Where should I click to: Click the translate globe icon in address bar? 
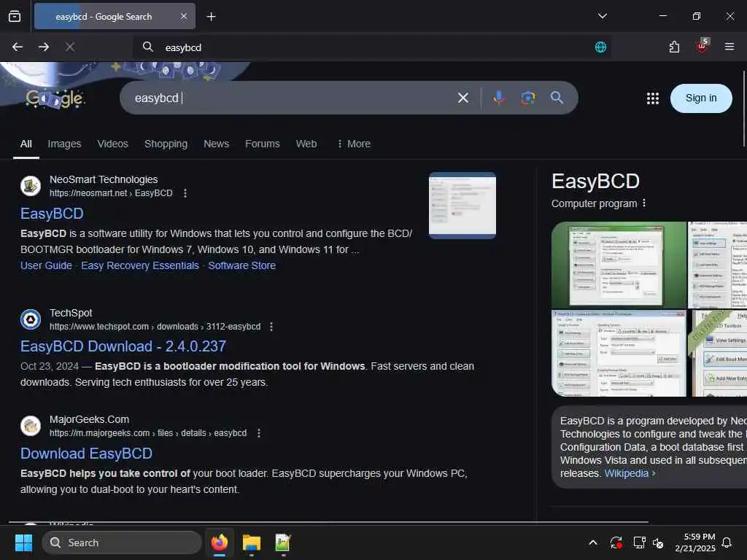tap(601, 47)
